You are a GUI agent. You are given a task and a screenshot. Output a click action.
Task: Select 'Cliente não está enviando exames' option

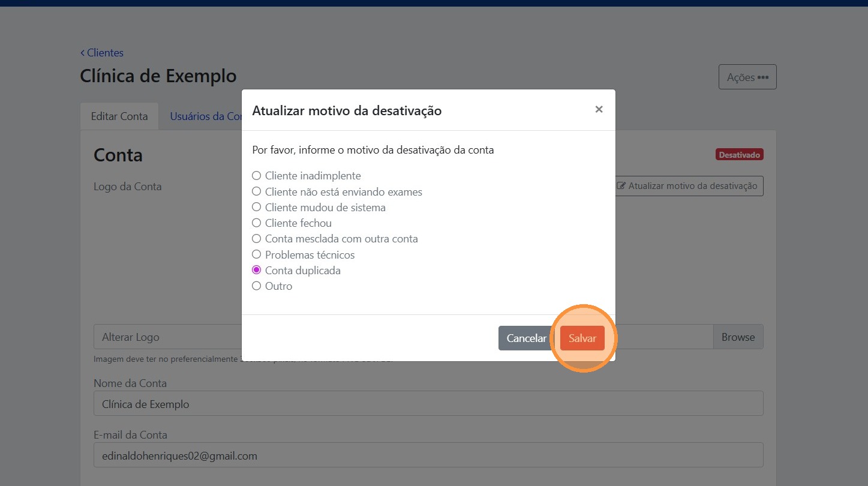[257, 191]
